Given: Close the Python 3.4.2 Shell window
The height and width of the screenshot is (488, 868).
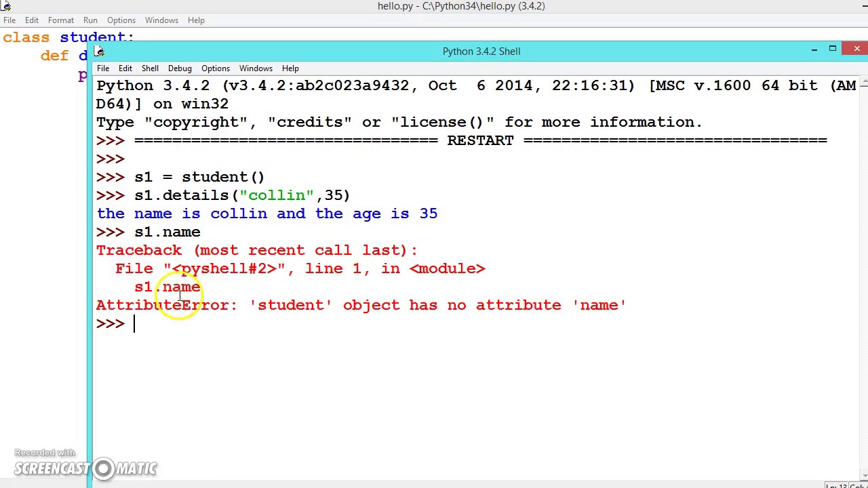Looking at the screenshot, I should pos(856,49).
